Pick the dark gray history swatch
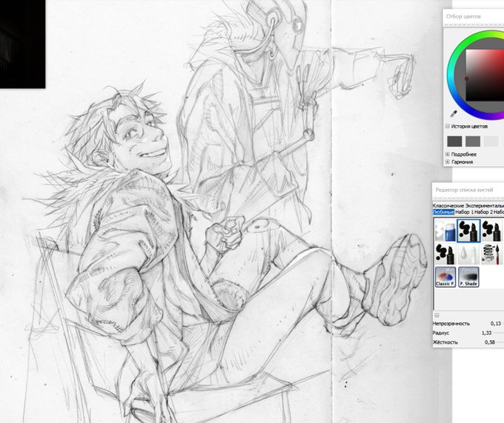The width and height of the screenshot is (504, 423). [x=454, y=141]
